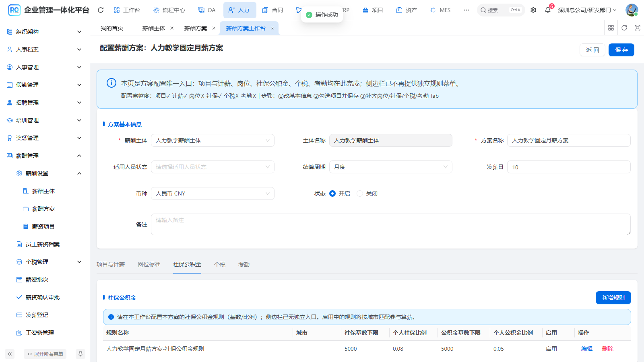Open 薪资项目 in the sidebar
This screenshot has height=362, width=644.
43,226
